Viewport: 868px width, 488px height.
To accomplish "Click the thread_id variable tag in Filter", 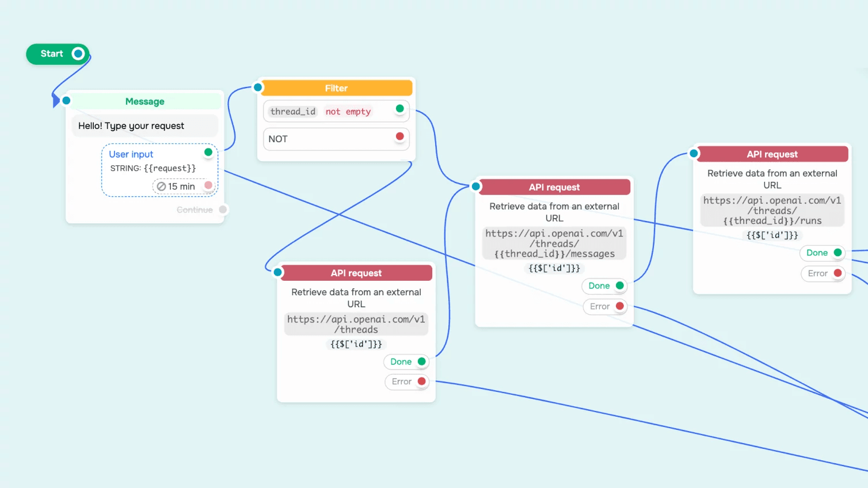I will coord(293,112).
